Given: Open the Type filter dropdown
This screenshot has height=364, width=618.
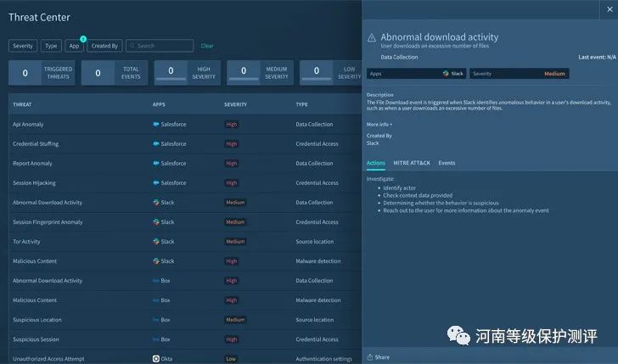Looking at the screenshot, I should click(x=51, y=46).
